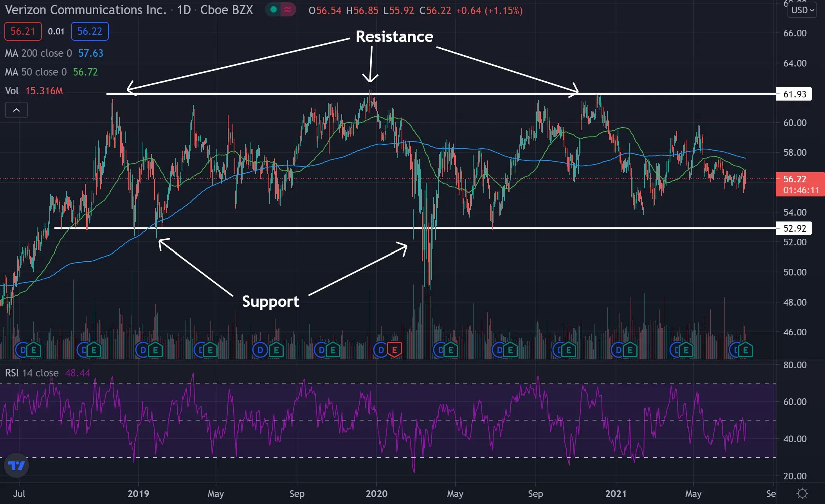Open the USD currency dropdown
The height and width of the screenshot is (504, 825).
click(x=802, y=10)
